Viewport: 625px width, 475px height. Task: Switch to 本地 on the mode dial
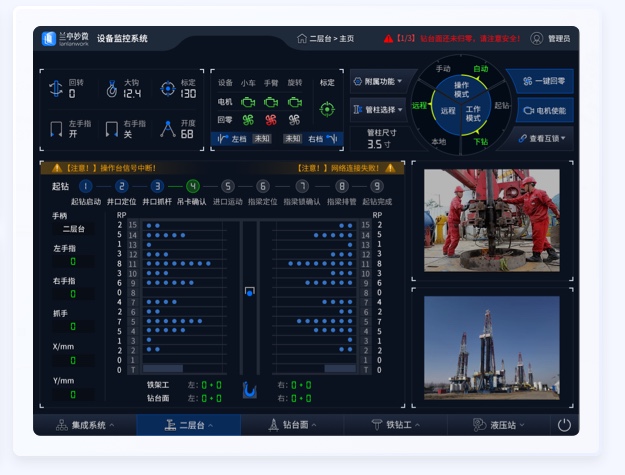pos(438,142)
